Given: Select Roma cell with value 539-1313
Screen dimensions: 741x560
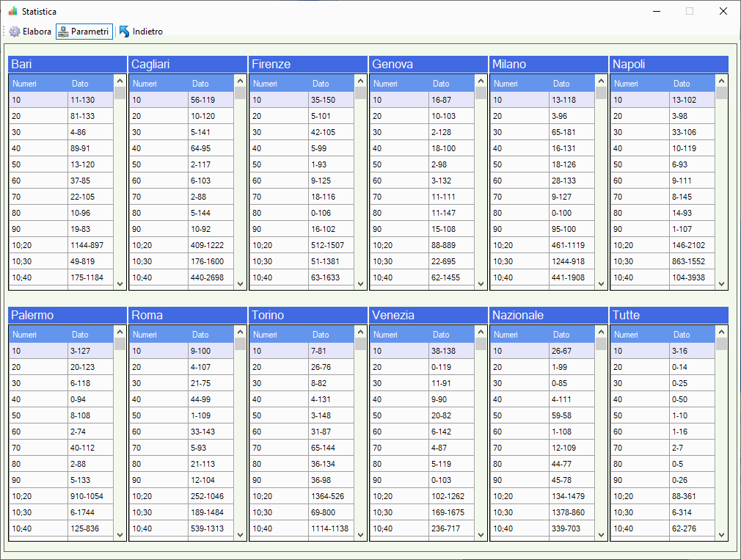Looking at the screenshot, I should point(211,528).
